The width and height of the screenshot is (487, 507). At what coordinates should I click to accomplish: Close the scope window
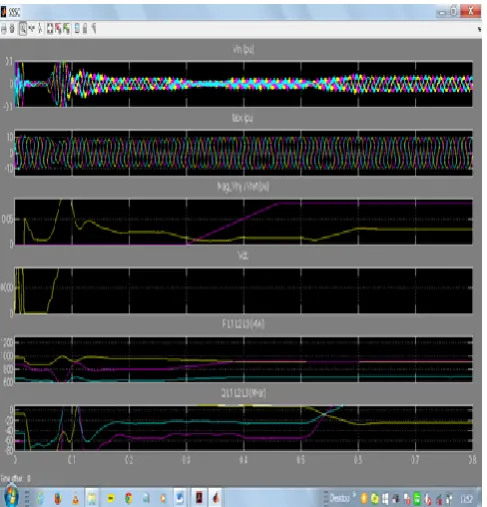click(470, 11)
